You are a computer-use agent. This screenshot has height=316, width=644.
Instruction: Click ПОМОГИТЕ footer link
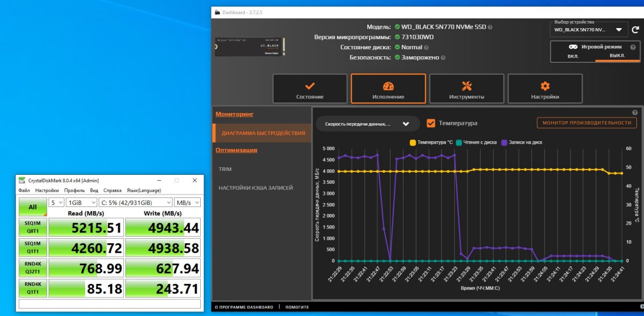tap(297, 307)
